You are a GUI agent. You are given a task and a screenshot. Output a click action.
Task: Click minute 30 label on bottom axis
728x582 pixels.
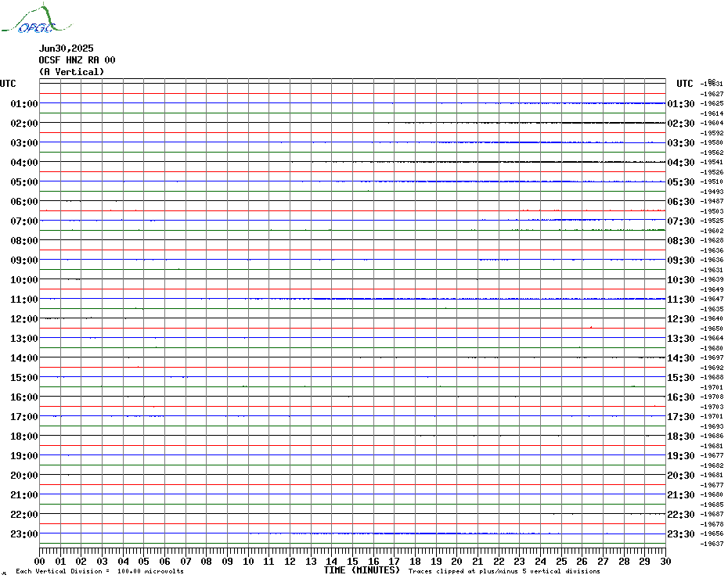[665, 562]
